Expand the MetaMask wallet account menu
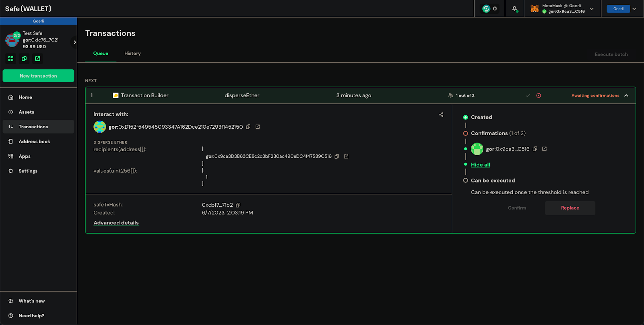Screen dimensions: 644x325 (592, 9)
